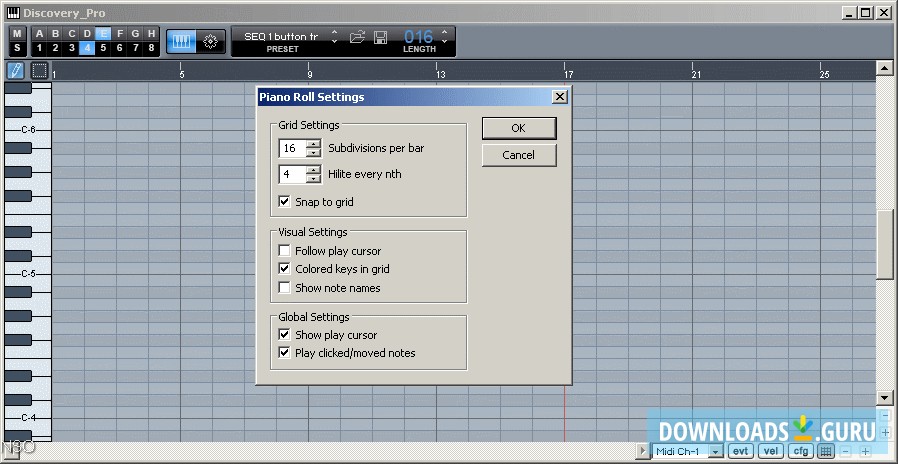Viewport: 898px width, 464px height.
Task: Select pattern bank A
Action: (39, 34)
